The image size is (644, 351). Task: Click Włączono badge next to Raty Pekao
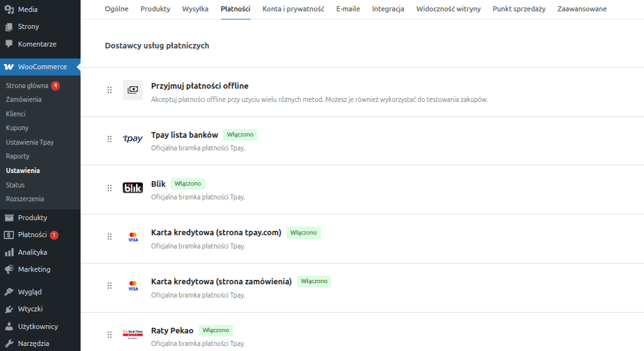pyautogui.click(x=216, y=330)
